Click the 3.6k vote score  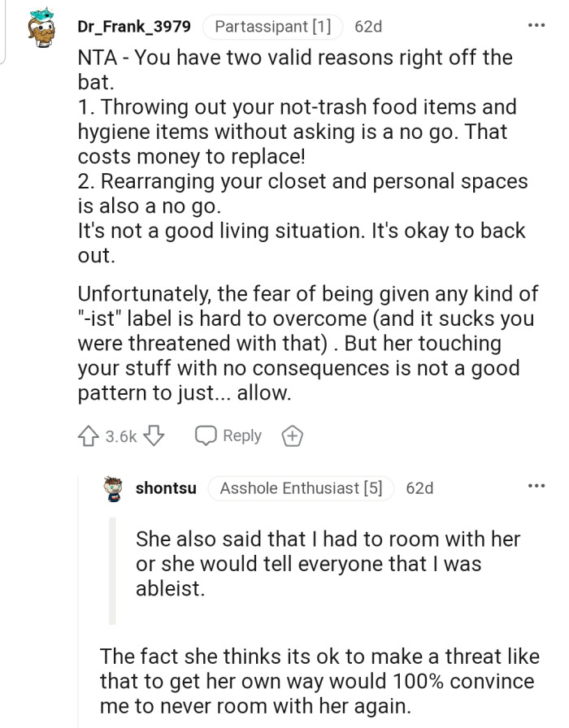point(121,436)
